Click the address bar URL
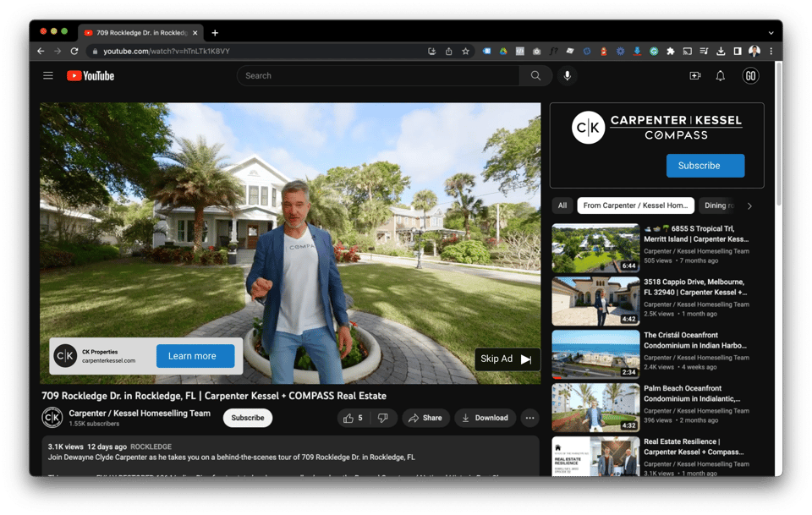Screen dimensions: 812x515 [167, 51]
